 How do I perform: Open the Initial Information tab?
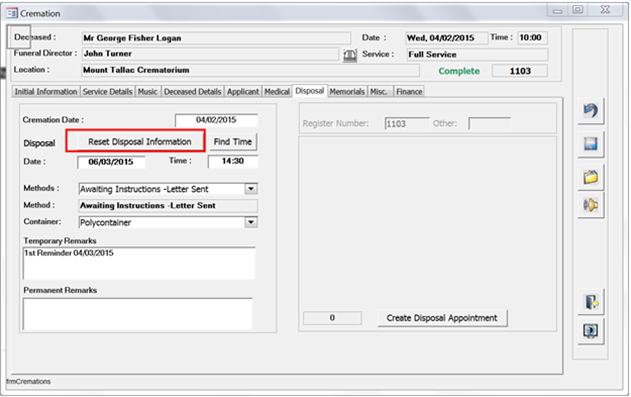[46, 92]
